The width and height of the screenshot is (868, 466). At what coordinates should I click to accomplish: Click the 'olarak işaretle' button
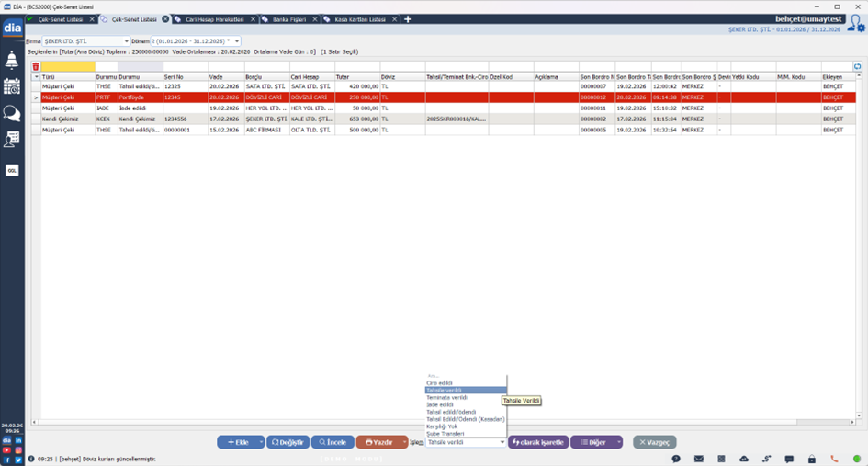539,442
